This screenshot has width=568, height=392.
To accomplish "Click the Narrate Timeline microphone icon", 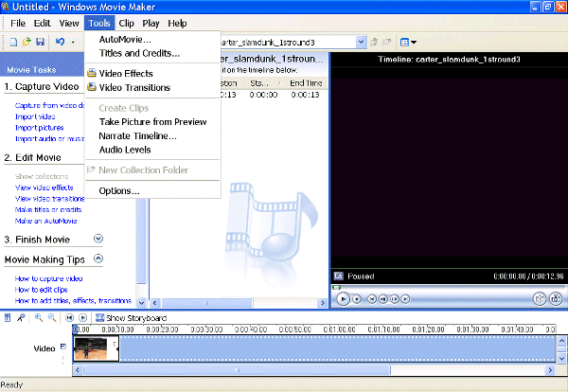I will coord(21,318).
